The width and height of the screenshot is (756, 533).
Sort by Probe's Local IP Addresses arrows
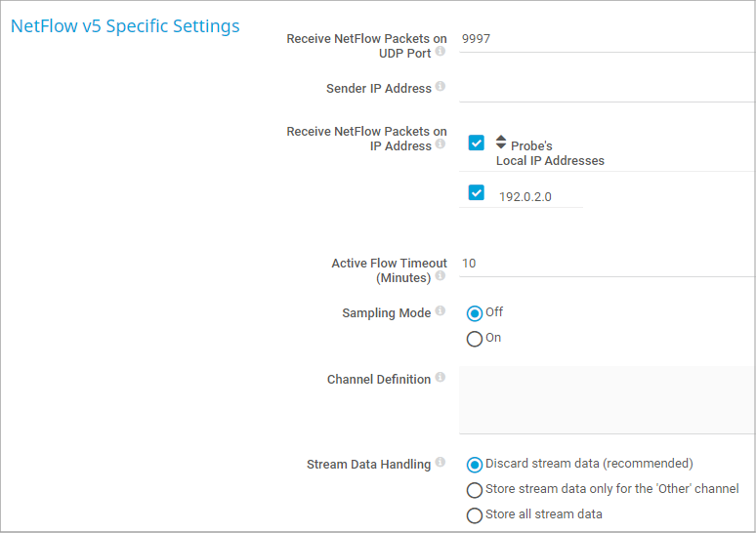coord(501,142)
